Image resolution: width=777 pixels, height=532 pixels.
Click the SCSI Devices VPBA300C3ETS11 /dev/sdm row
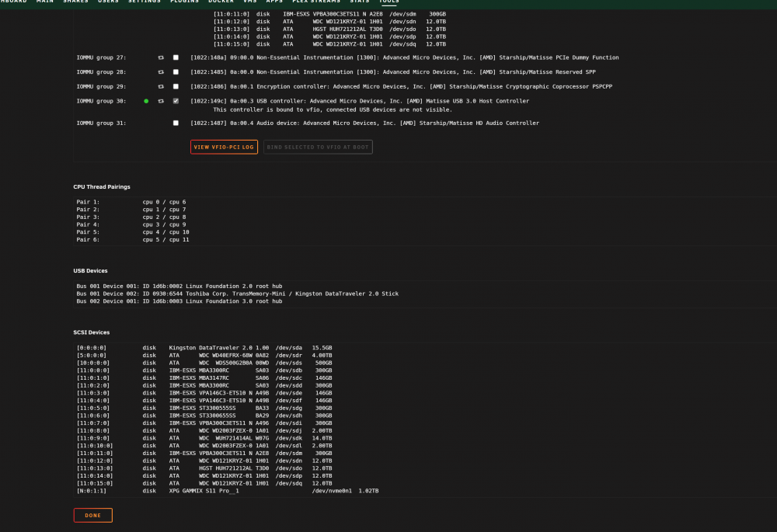tap(204, 453)
